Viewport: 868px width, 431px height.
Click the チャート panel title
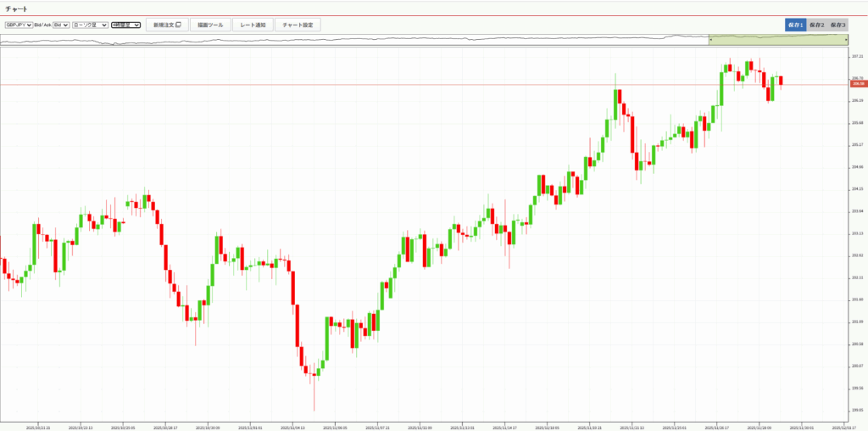pos(16,8)
